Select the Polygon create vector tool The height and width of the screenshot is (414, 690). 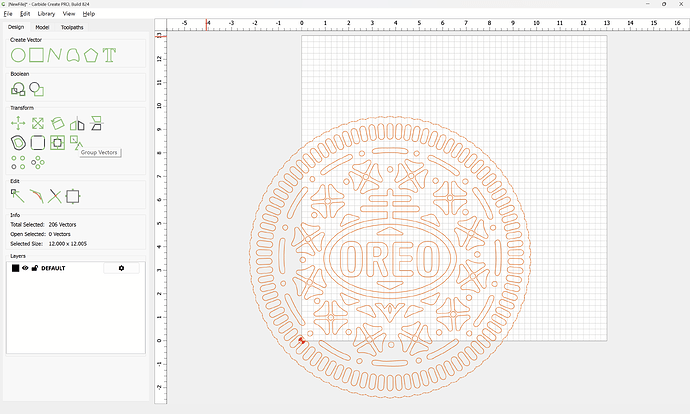[x=91, y=55]
